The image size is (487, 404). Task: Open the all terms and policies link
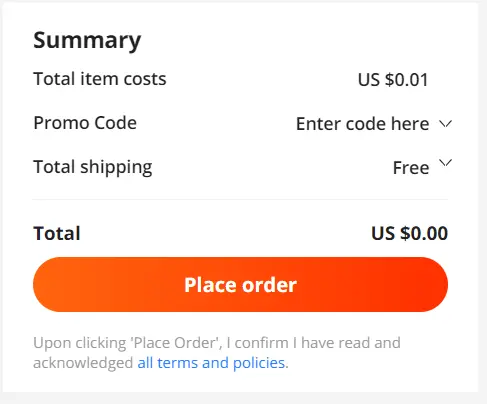[211, 363]
